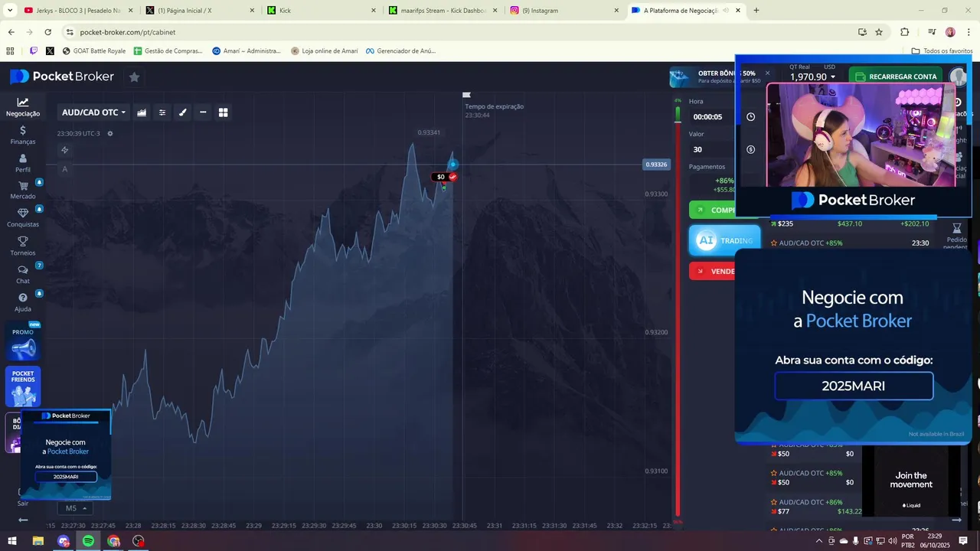980x551 pixels.
Task: Open the GOAT Battle Royale bookmark
Action: 93,51
